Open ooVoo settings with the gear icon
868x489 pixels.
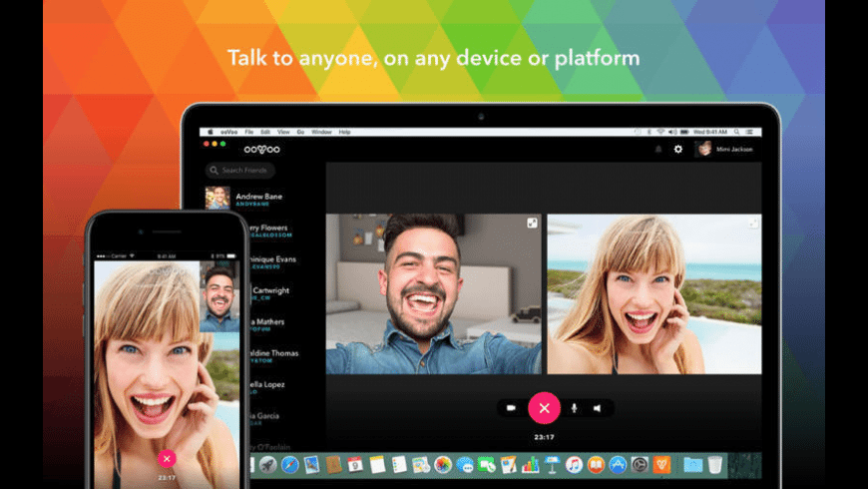(x=678, y=149)
